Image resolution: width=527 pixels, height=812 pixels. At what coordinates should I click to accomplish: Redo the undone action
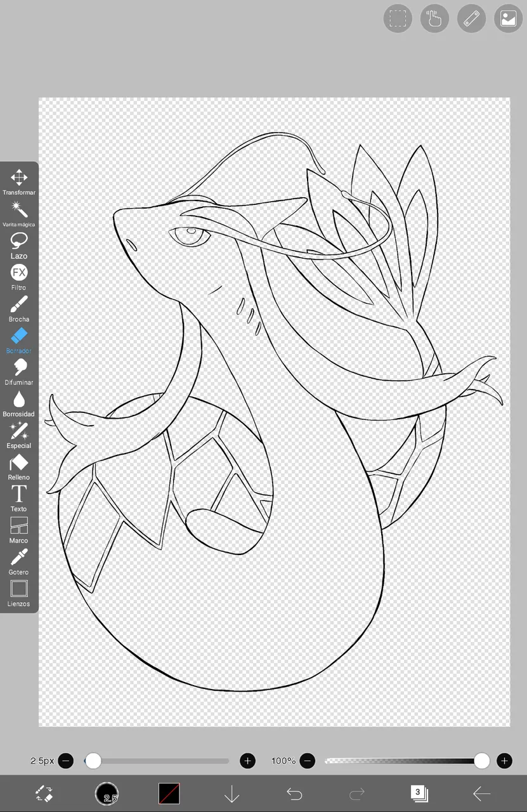coord(357,794)
